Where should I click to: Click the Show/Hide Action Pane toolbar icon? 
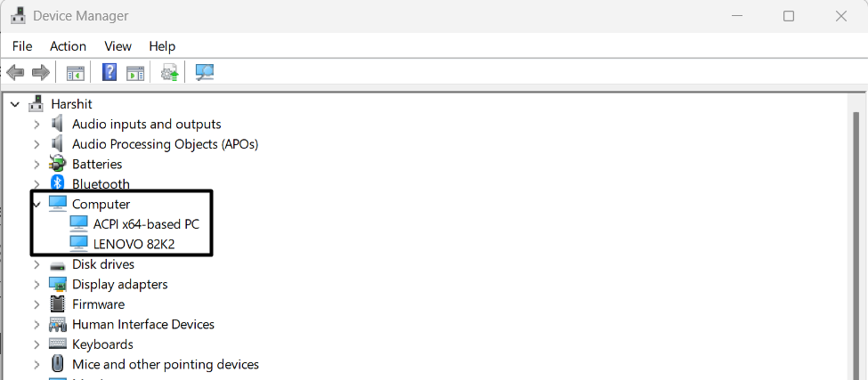135,73
